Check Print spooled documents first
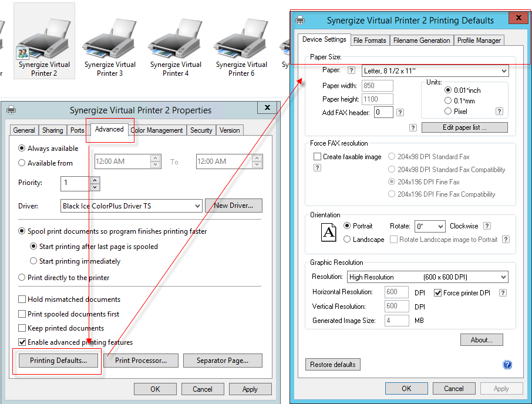The width and height of the screenshot is (532, 404). coord(22,314)
